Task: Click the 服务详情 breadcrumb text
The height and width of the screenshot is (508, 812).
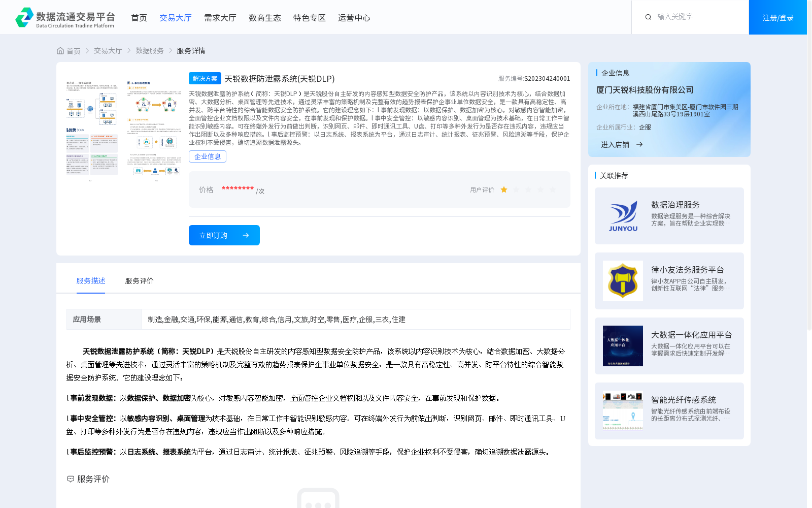Action: (191, 51)
